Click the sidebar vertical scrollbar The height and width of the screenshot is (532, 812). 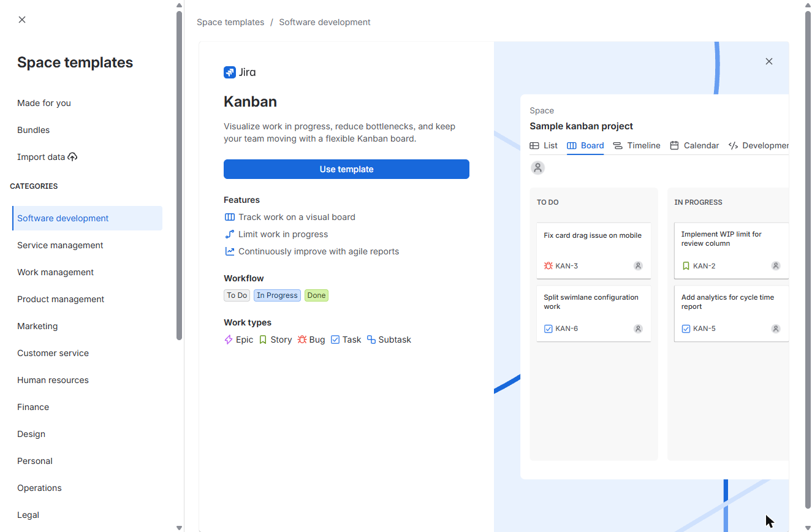179,175
